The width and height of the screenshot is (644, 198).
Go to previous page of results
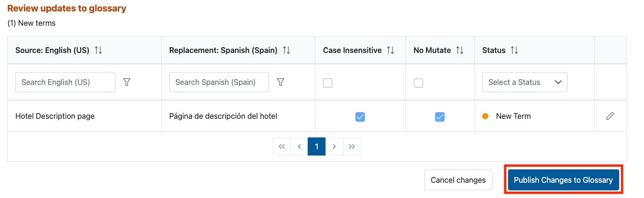[x=299, y=146]
